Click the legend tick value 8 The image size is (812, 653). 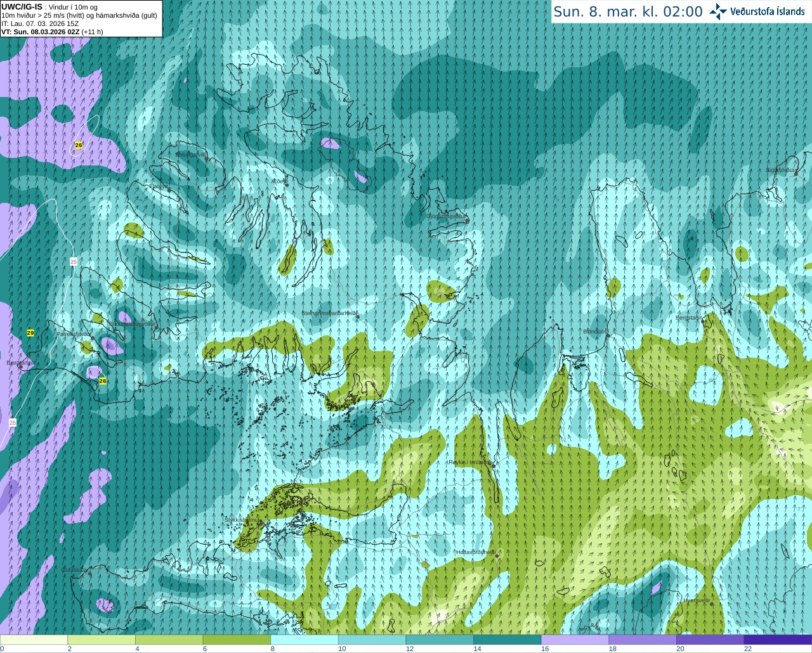coord(272,649)
